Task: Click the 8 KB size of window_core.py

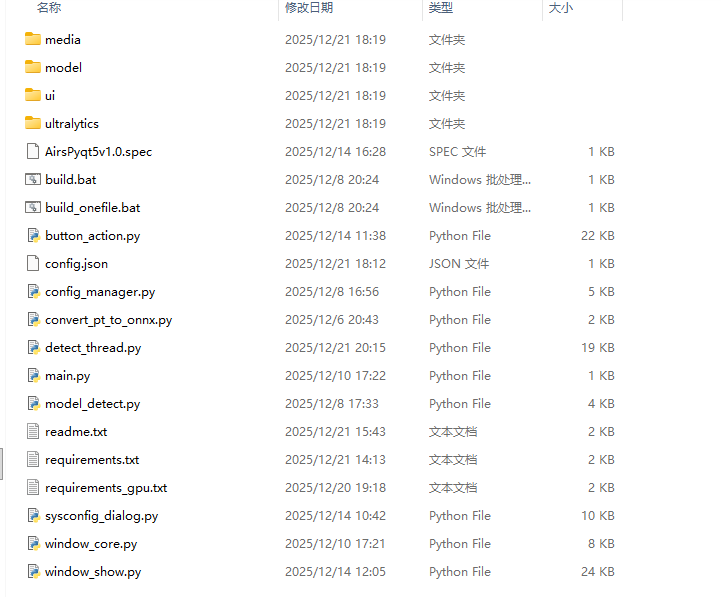Action: click(x=601, y=544)
